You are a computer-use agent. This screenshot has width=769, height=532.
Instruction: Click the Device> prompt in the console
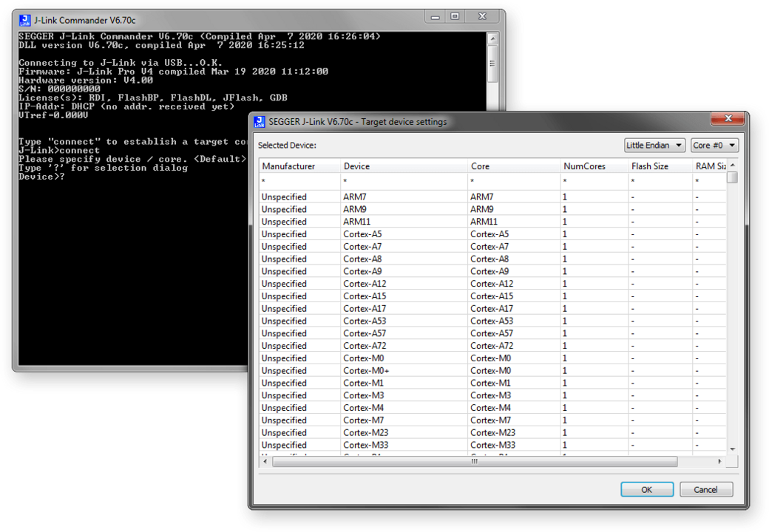41,177
